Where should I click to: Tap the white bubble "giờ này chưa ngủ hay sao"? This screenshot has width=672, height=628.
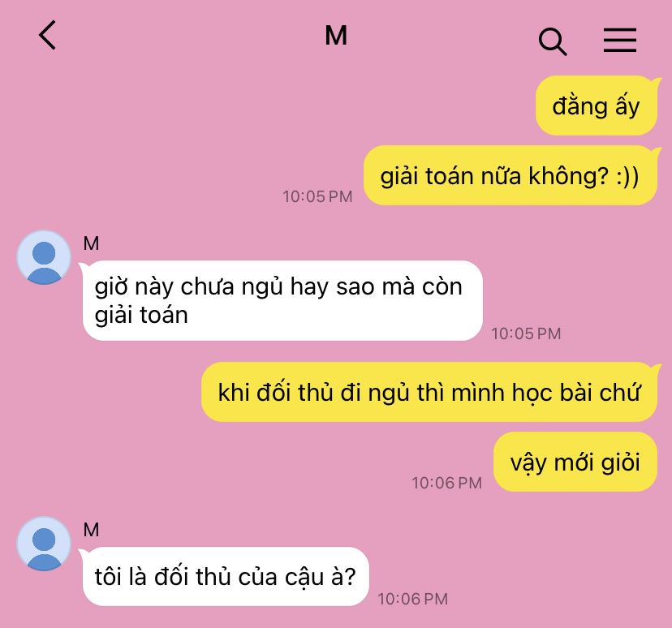click(x=282, y=301)
